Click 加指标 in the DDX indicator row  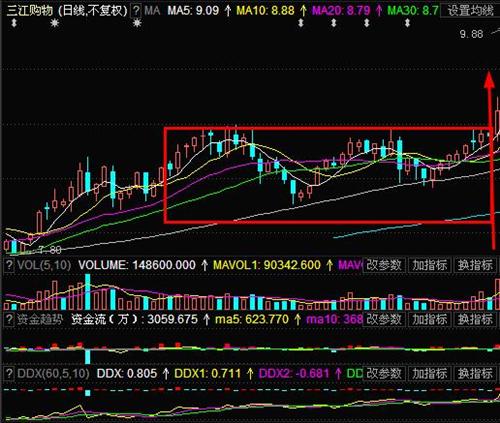[x=430, y=373]
